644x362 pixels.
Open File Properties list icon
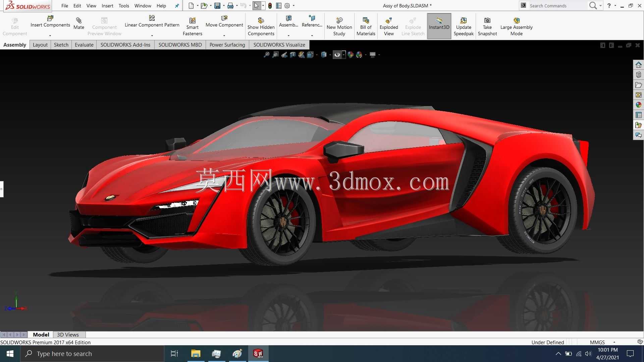coord(278,6)
